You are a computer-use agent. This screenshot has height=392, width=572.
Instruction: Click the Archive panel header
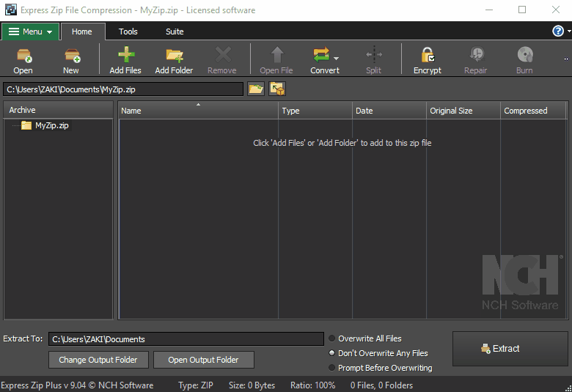click(x=59, y=110)
